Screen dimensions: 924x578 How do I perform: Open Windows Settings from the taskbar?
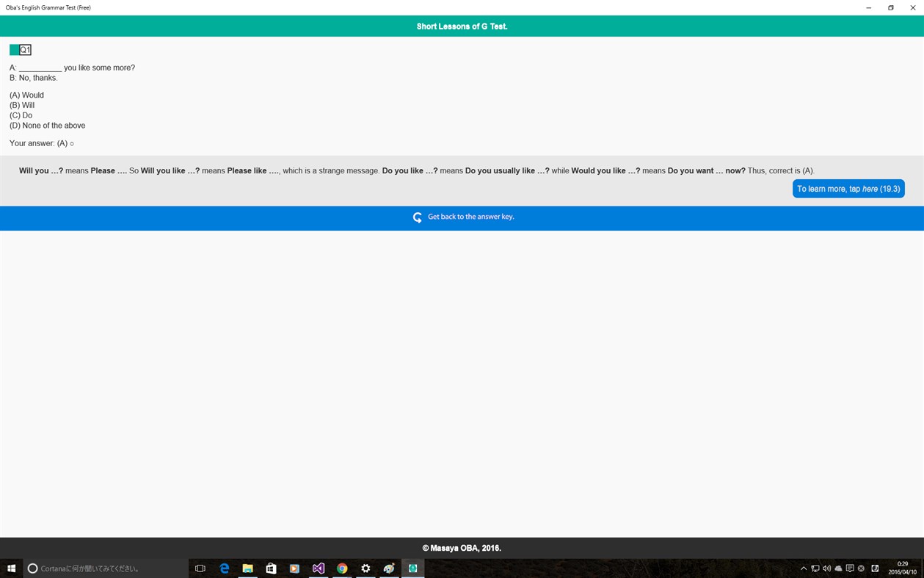click(365, 568)
